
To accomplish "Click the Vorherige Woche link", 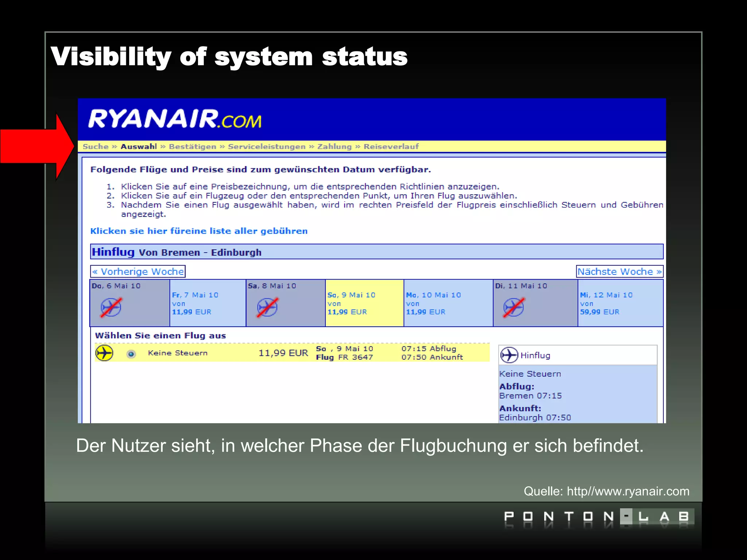I will point(138,272).
